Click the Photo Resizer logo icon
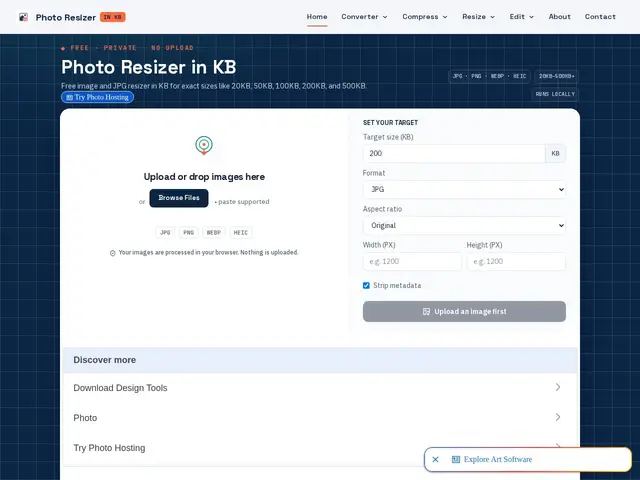640x480 pixels. pos(23,17)
